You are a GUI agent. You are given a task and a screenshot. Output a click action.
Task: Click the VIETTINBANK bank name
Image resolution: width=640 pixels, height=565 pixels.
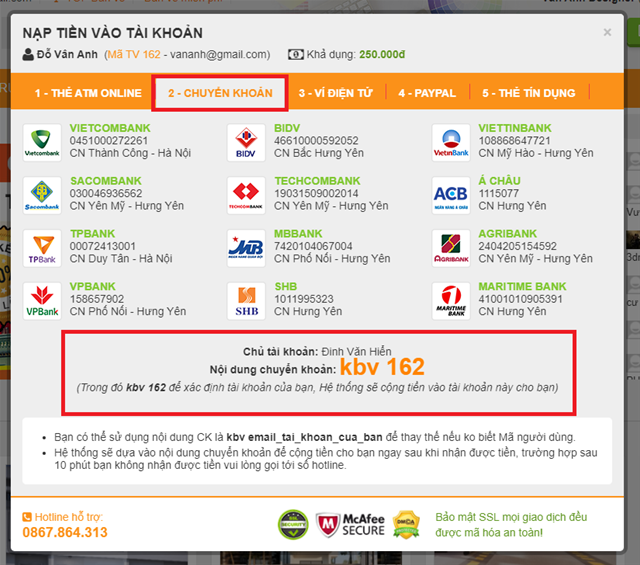515,128
